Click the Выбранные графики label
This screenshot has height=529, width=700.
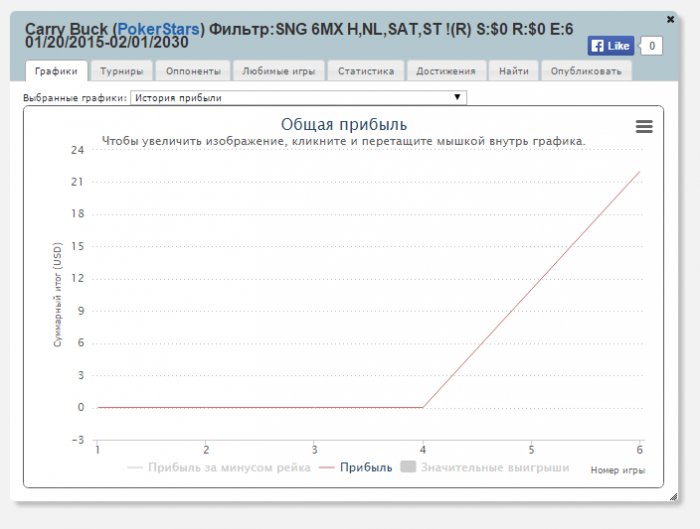pos(75,98)
